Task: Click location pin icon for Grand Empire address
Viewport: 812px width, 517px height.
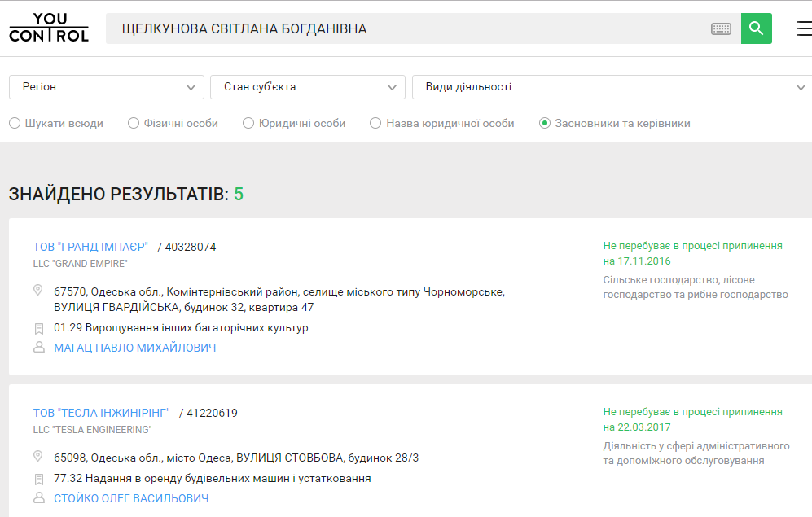Action: pyautogui.click(x=37, y=290)
